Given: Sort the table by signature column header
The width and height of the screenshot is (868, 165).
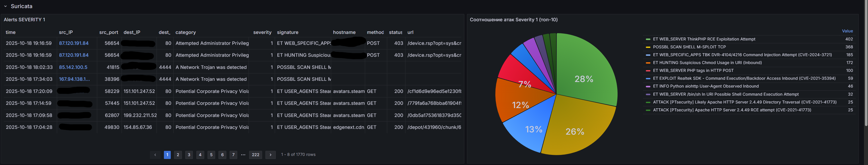Looking at the screenshot, I should tap(287, 32).
